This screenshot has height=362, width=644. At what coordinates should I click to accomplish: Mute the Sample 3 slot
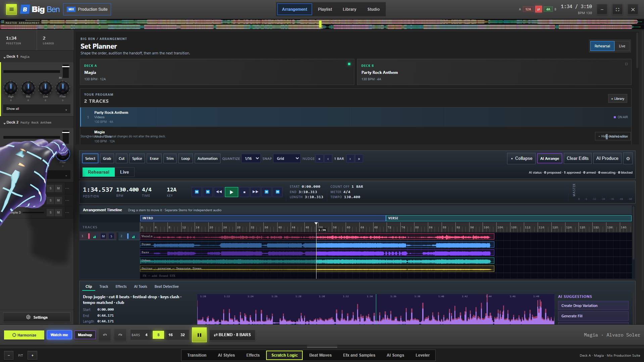click(x=58, y=212)
